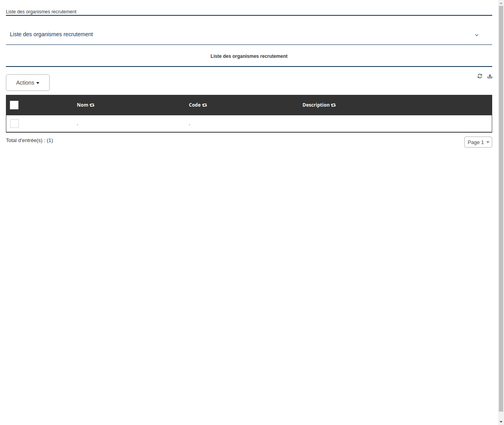Click the scrollbar down arrow

[501, 422]
